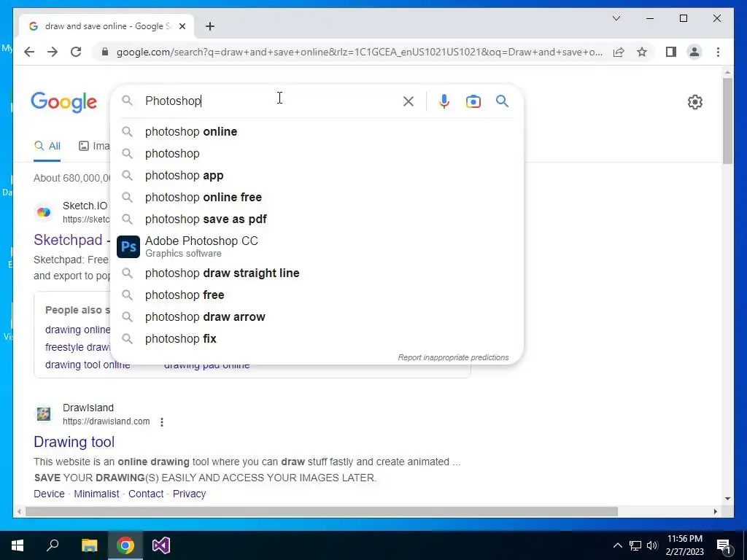Open the Privacy sitelink
747x560 pixels.
coord(189,494)
